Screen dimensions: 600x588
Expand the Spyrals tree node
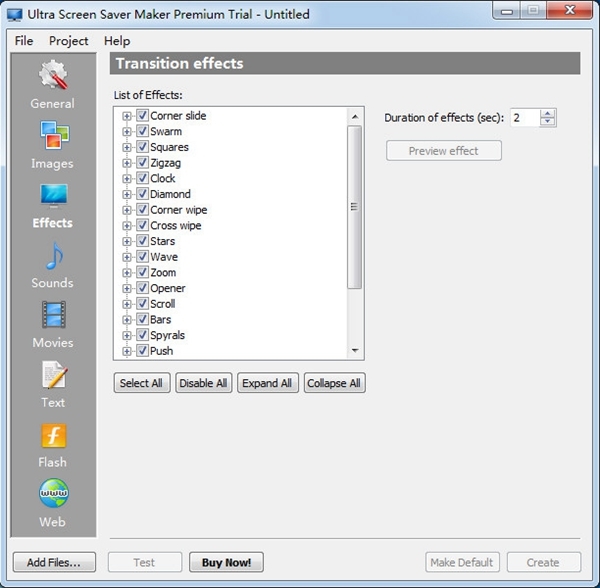[x=126, y=336]
